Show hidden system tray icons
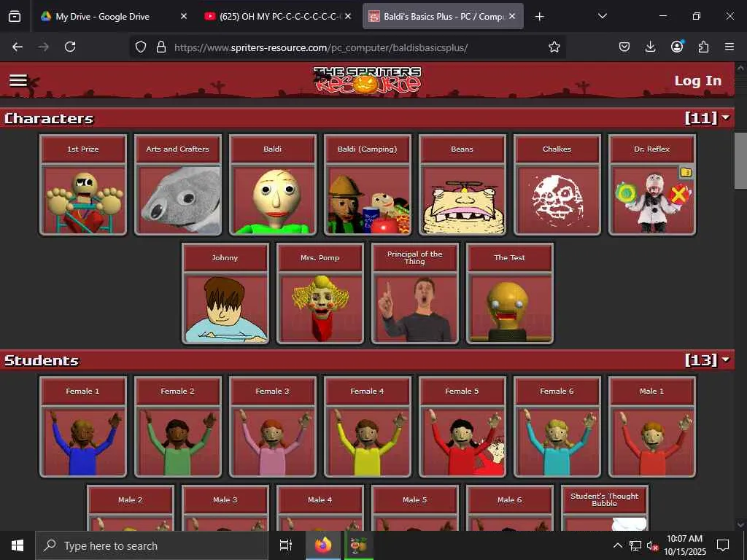The width and height of the screenshot is (747, 560). pyautogui.click(x=617, y=545)
